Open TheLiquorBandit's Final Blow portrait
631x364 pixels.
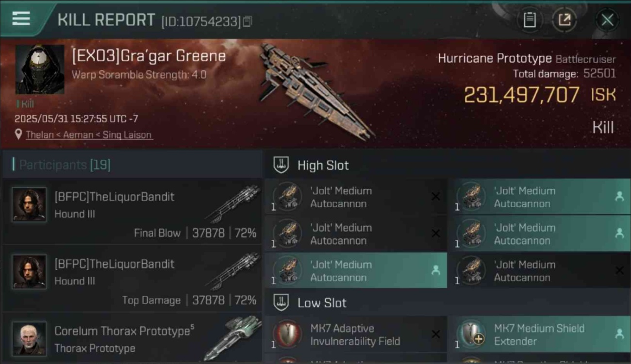(30, 205)
